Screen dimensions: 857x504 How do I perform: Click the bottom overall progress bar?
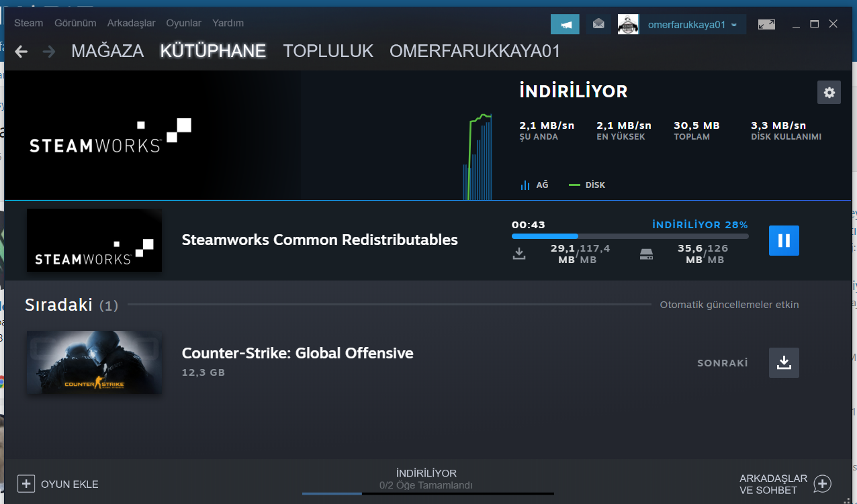(x=428, y=494)
